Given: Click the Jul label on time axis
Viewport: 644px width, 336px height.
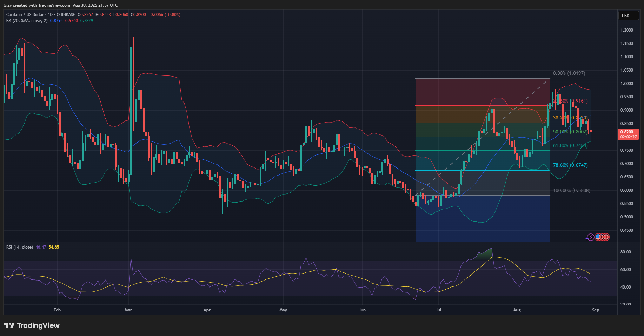Looking at the screenshot, I should coord(438,310).
